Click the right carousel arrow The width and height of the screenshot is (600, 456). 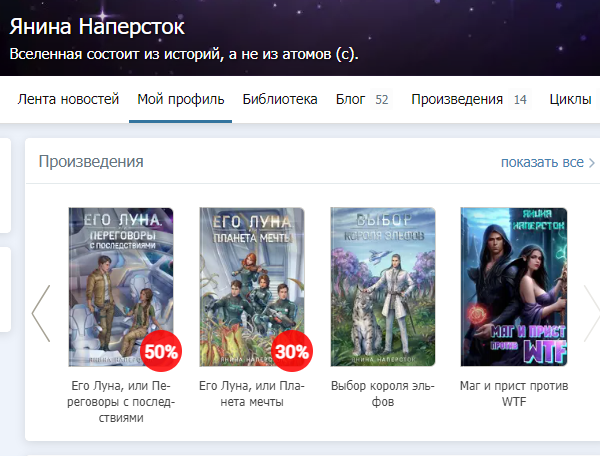[592, 313]
